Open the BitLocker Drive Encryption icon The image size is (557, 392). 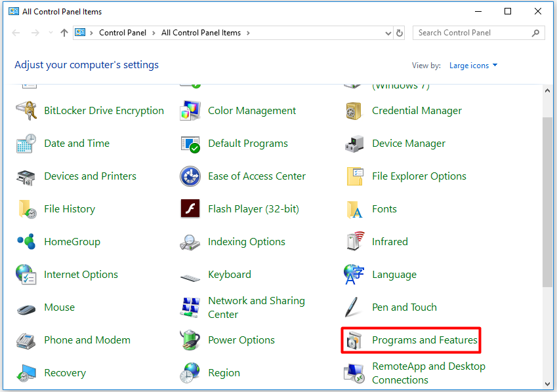(x=26, y=110)
